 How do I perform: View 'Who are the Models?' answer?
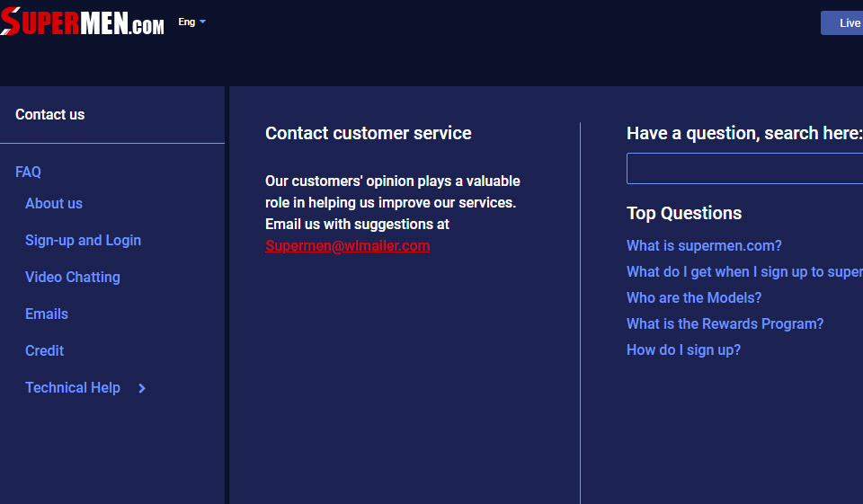tap(694, 297)
